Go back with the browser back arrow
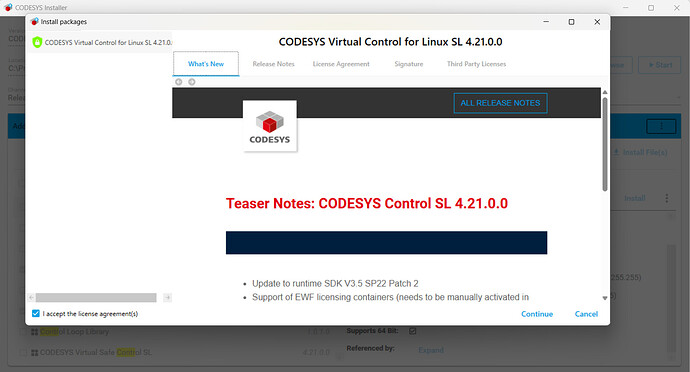 pyautogui.click(x=179, y=82)
